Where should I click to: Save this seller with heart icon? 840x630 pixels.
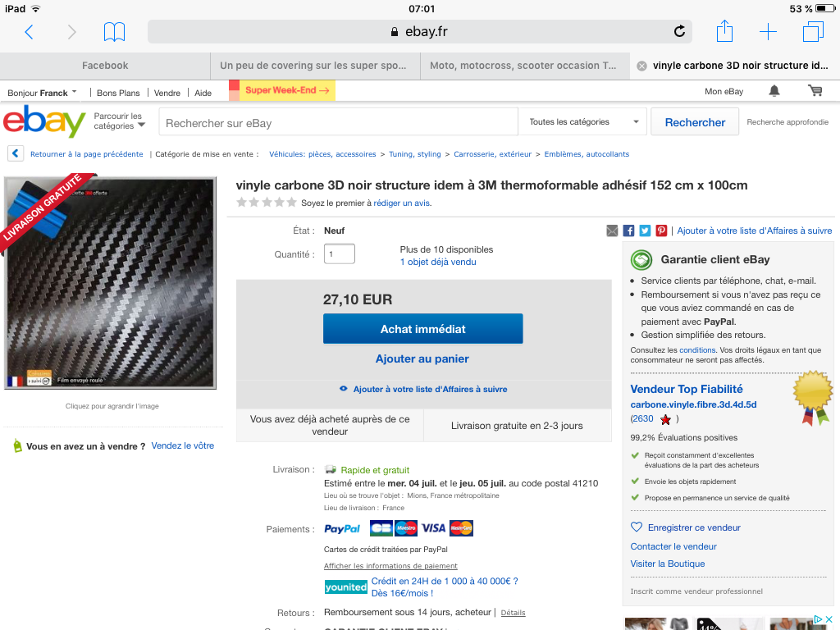pos(637,527)
